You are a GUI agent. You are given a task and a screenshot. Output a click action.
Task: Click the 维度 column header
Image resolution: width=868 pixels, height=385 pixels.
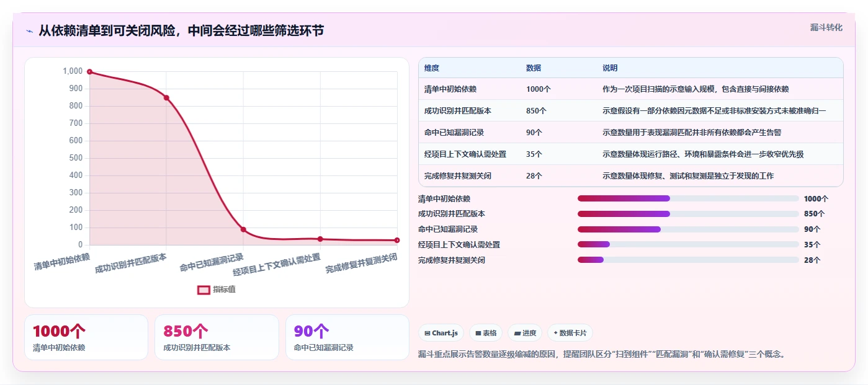point(432,68)
